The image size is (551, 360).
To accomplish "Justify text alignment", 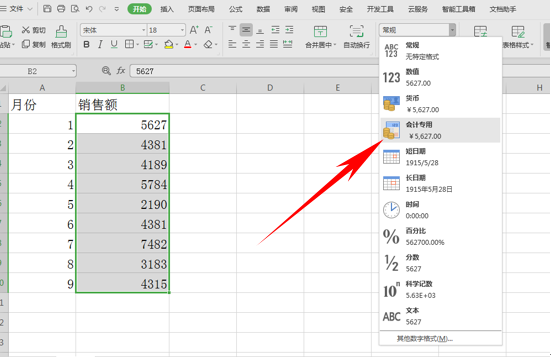I will [x=274, y=44].
